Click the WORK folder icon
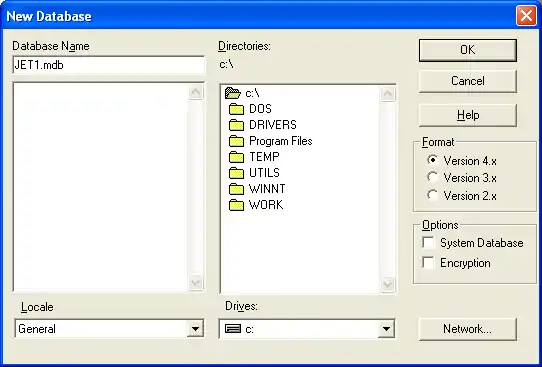 click(236, 205)
